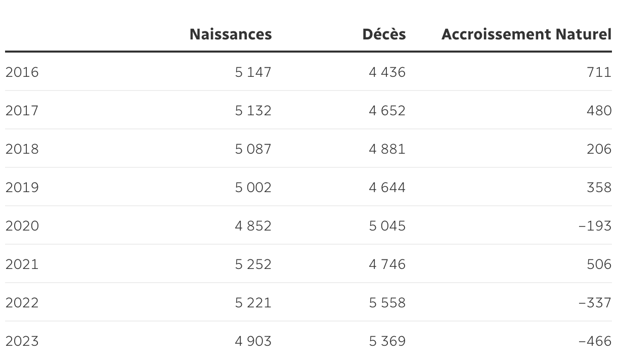Click the 5 045 deaths value
The height and width of the screenshot is (364, 617).
coord(387,226)
